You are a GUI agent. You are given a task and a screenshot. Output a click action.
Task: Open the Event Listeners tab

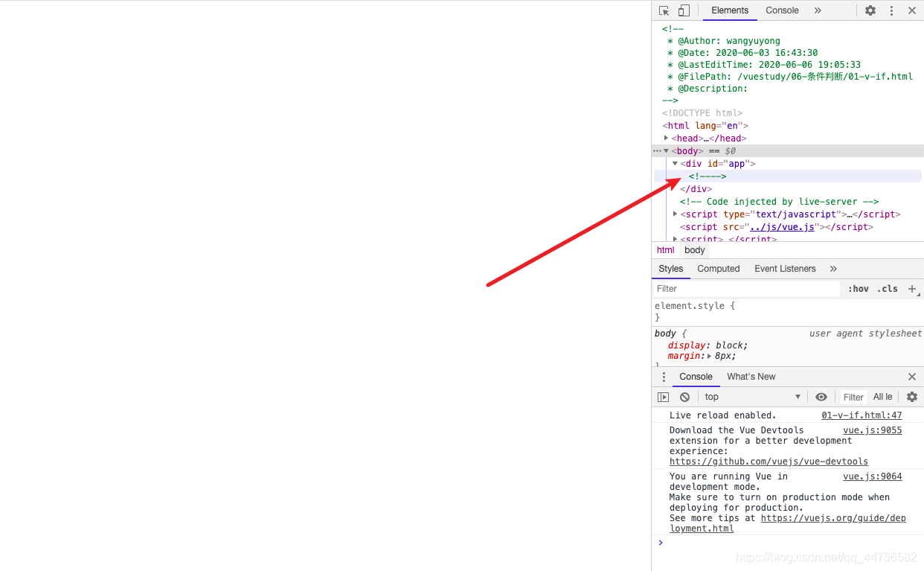(x=785, y=269)
